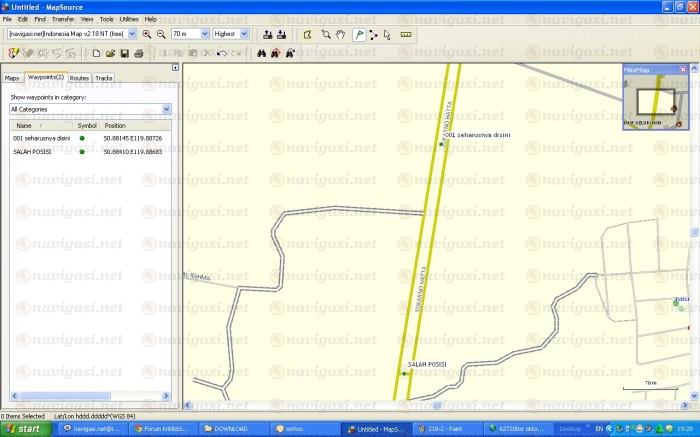Viewport: 700px width, 437px height.
Task: Select the Hand pan tool
Action: (341, 33)
